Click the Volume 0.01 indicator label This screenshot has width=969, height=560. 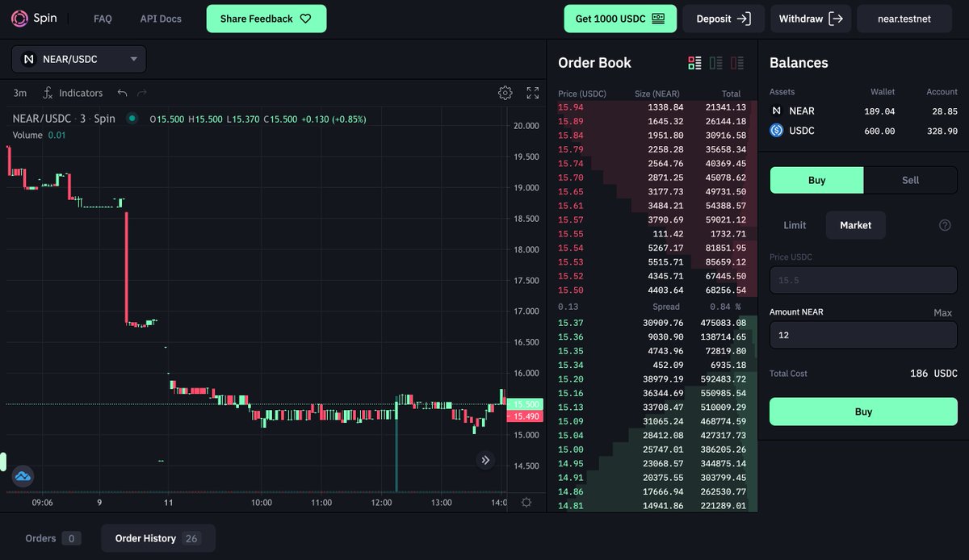coord(39,135)
